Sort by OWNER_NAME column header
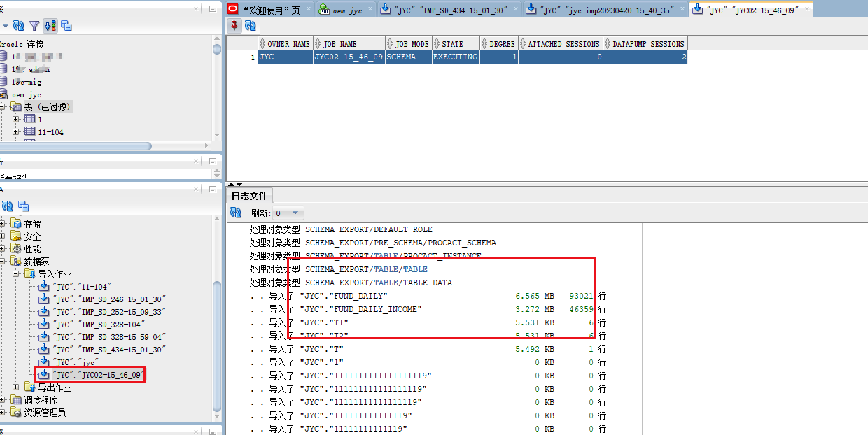The image size is (868, 435). click(286, 43)
